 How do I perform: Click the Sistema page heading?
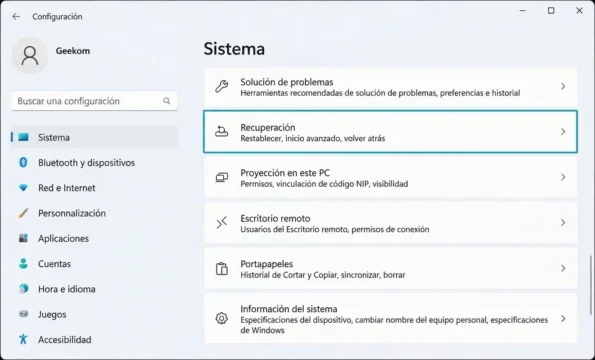pyautogui.click(x=234, y=49)
